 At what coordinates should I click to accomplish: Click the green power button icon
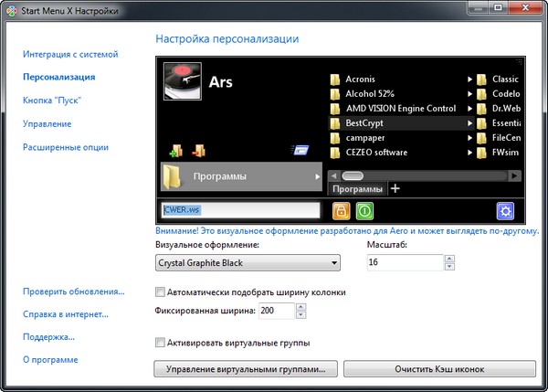coord(364,211)
